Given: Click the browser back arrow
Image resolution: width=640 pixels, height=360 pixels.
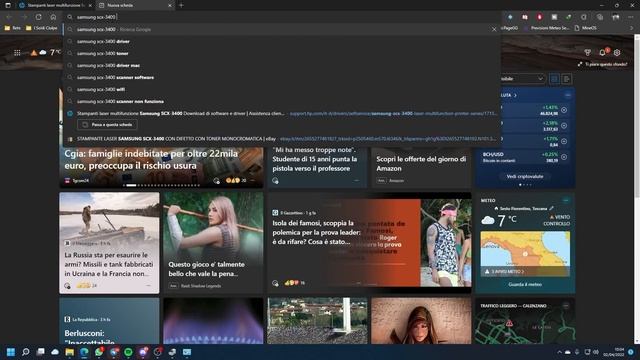Looking at the screenshot, I should (9, 17).
